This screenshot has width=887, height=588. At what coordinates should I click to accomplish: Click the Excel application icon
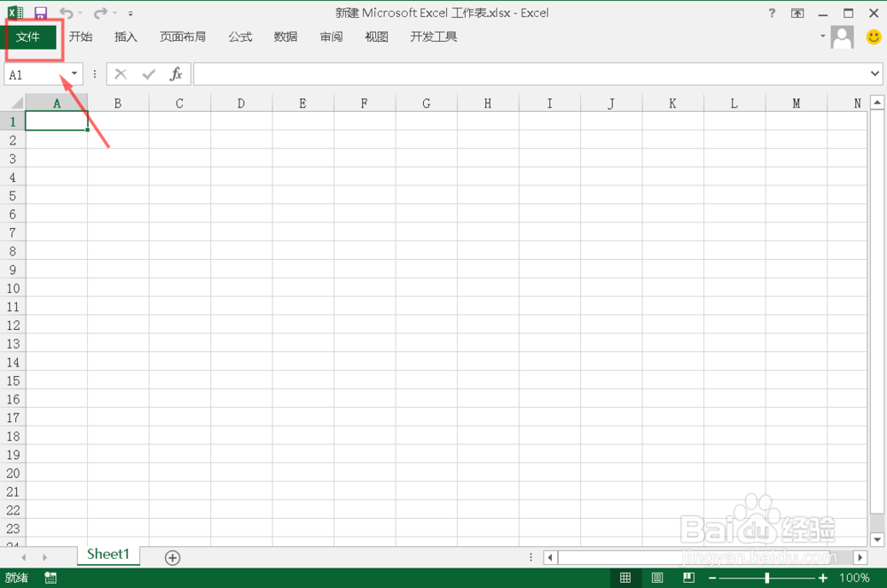15,12
